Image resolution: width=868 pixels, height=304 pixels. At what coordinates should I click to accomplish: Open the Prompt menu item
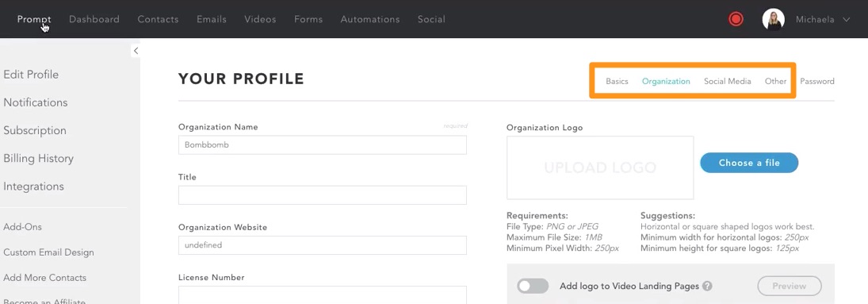[34, 19]
